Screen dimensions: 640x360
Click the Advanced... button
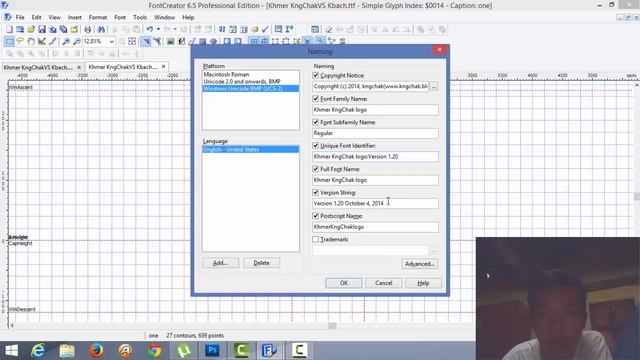420,264
